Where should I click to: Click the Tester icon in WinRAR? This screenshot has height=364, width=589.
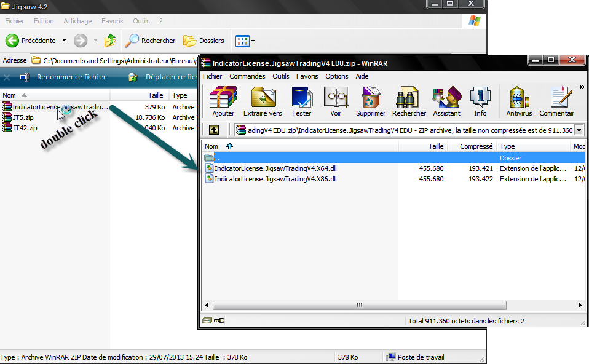[302, 101]
